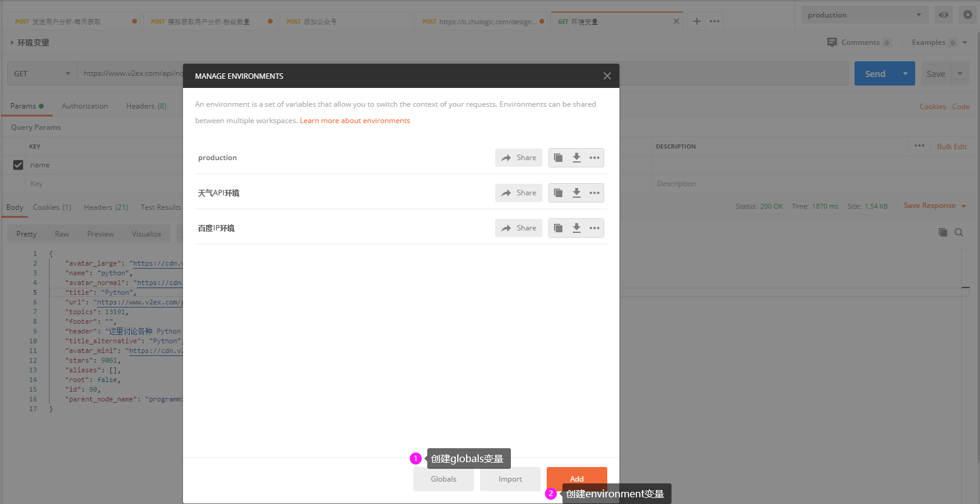The width and height of the screenshot is (980, 504).
Task: Close the Manage Environments dialog
Action: (607, 76)
